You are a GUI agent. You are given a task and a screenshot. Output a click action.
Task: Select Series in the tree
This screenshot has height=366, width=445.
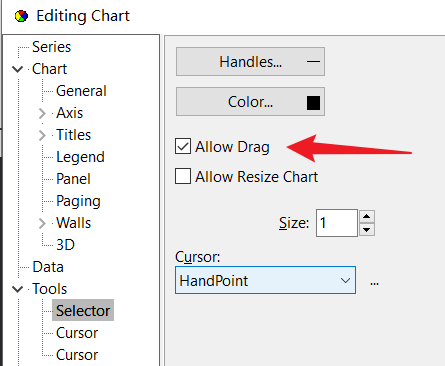tap(51, 47)
